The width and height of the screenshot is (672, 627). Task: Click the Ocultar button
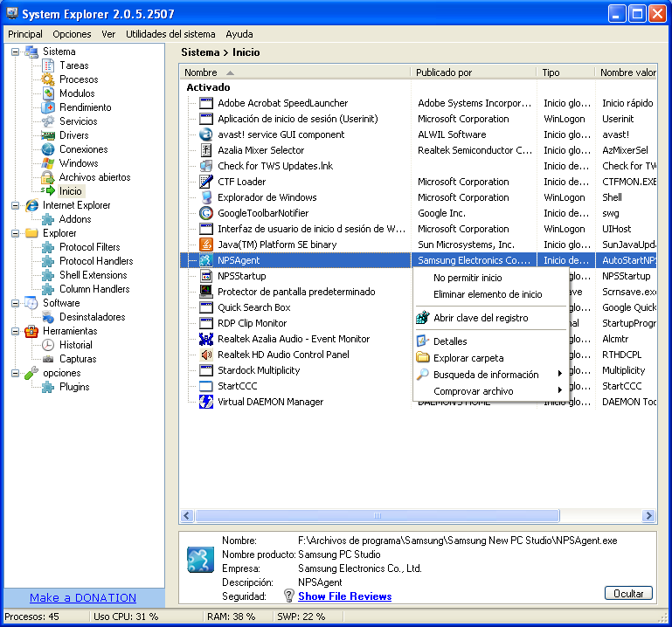click(x=628, y=593)
